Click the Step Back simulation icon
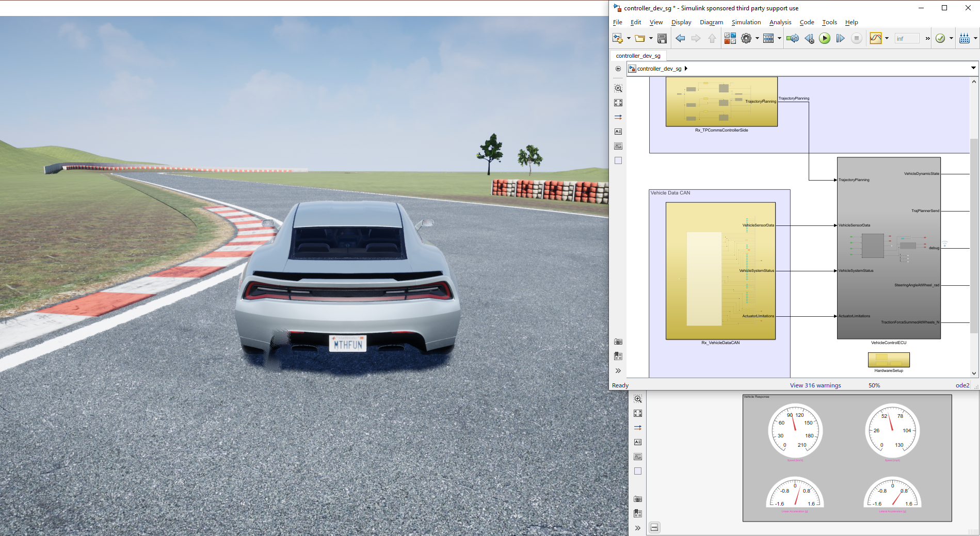This screenshot has height=536, width=980. click(809, 38)
